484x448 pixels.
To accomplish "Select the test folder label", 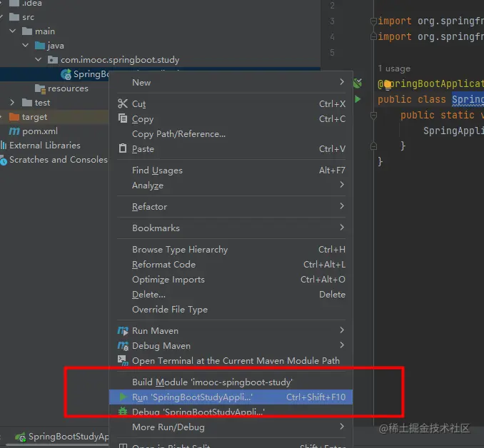I will pyautogui.click(x=42, y=103).
